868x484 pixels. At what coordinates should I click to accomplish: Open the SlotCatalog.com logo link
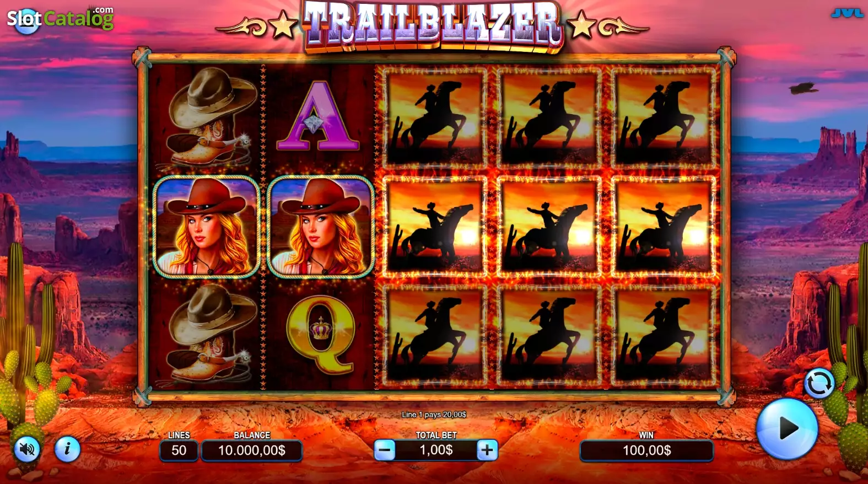(60, 19)
